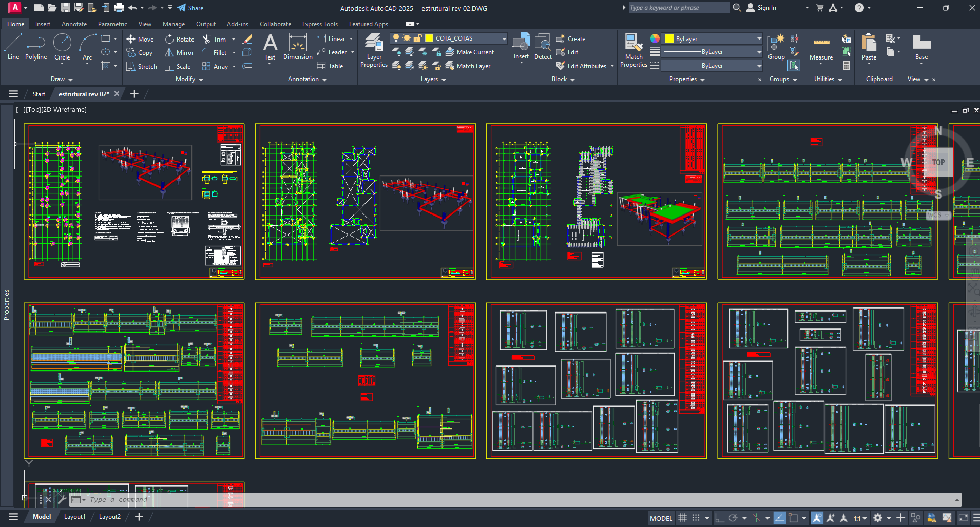Select the Polyline tool

[x=35, y=49]
